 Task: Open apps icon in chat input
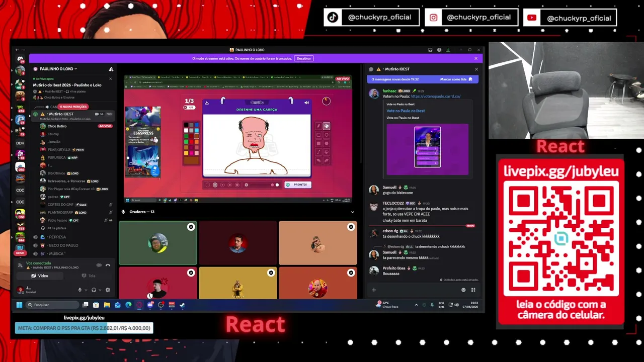(x=473, y=290)
